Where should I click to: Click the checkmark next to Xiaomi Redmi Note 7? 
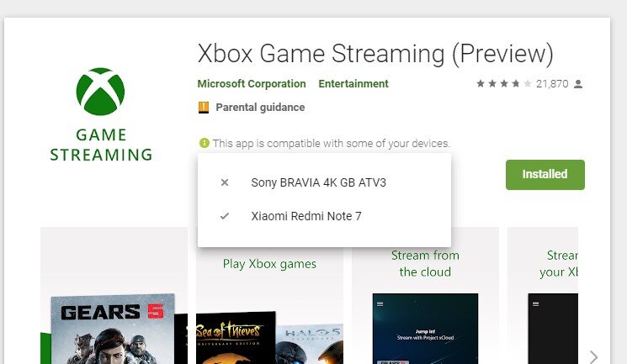coord(225,216)
